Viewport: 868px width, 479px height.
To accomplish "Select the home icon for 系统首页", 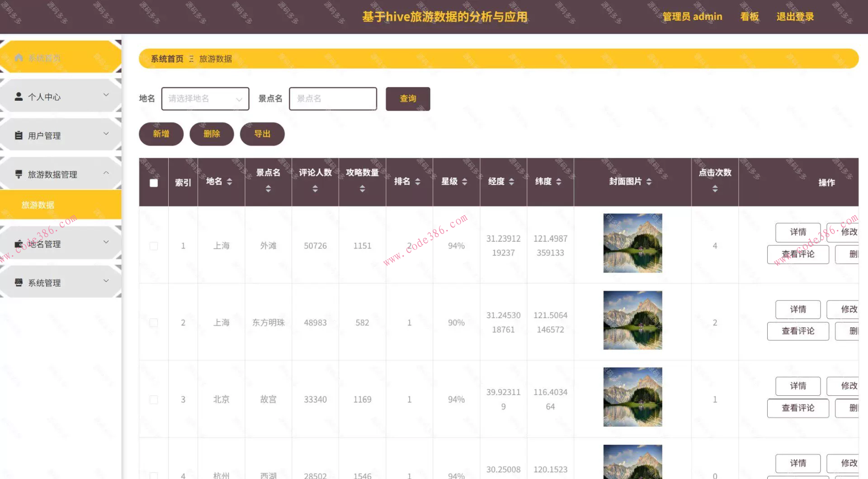I will click(19, 58).
